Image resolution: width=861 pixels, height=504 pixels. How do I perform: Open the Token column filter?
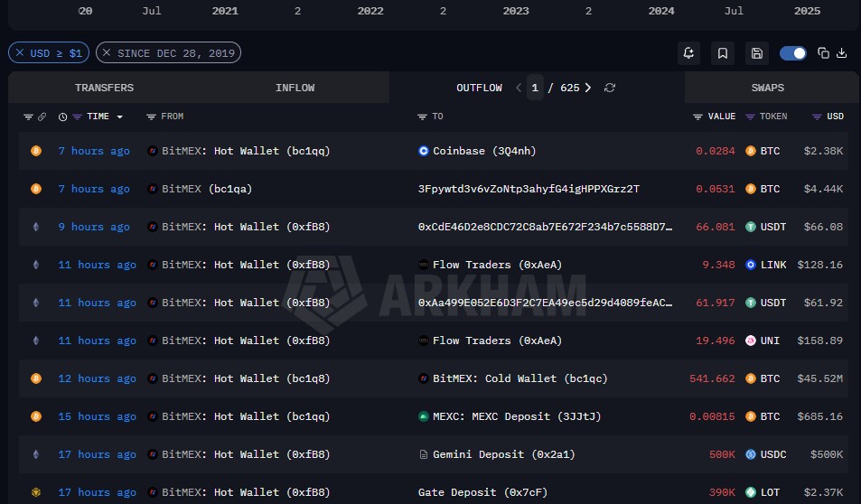click(750, 117)
